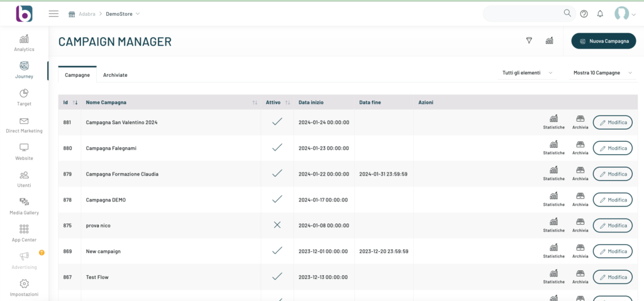Open the Target section icon
This screenshot has height=301, width=644.
pyautogui.click(x=24, y=94)
